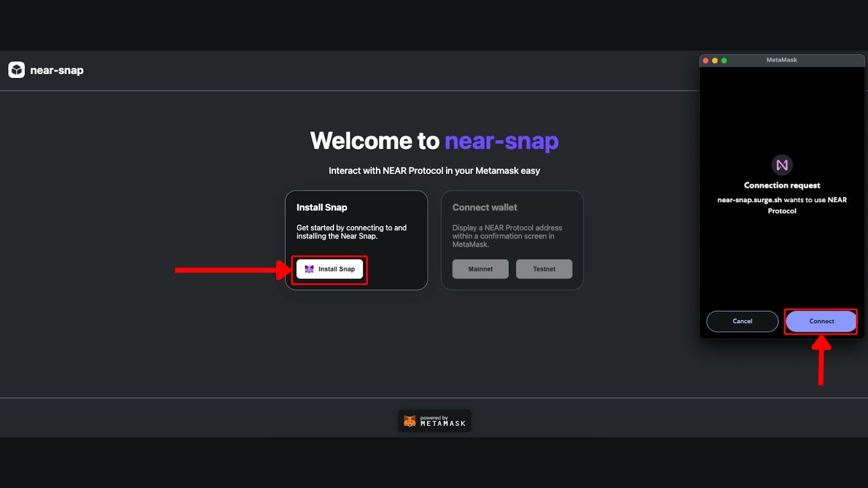Click Connect in the MetaMask popup

(821, 322)
